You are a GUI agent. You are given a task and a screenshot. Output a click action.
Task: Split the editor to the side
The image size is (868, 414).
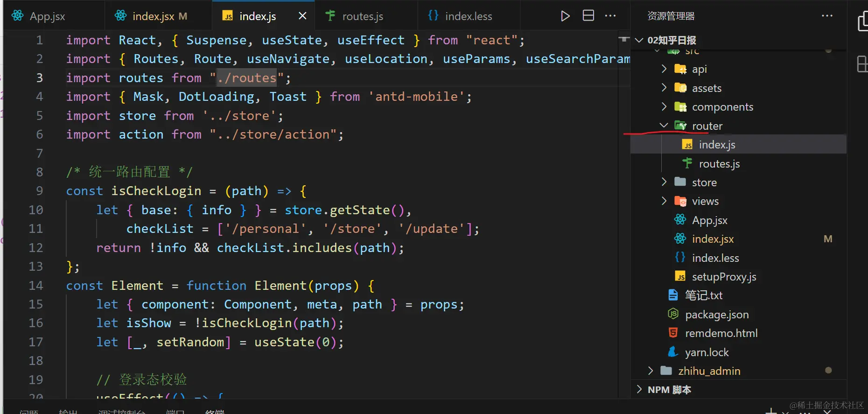588,15
